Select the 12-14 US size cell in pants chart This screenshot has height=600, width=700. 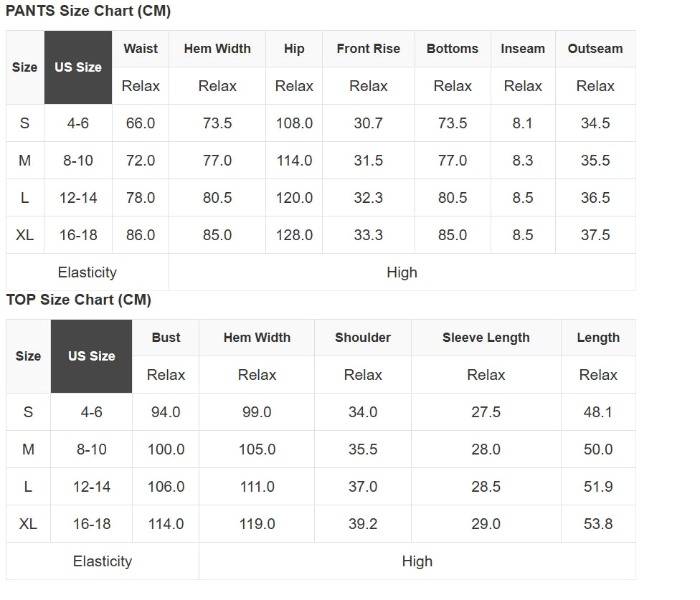[78, 198]
